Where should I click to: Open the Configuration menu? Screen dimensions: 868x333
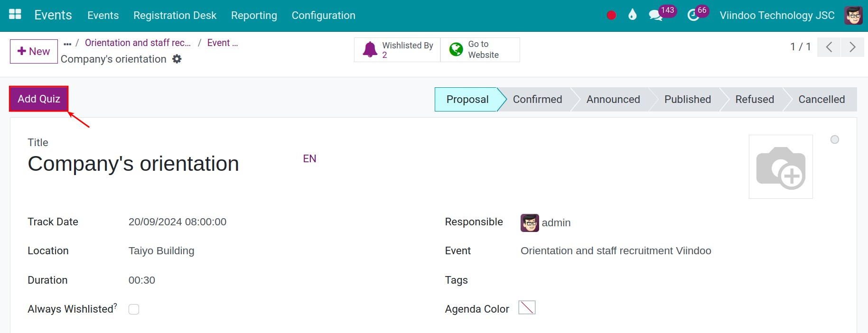(324, 15)
